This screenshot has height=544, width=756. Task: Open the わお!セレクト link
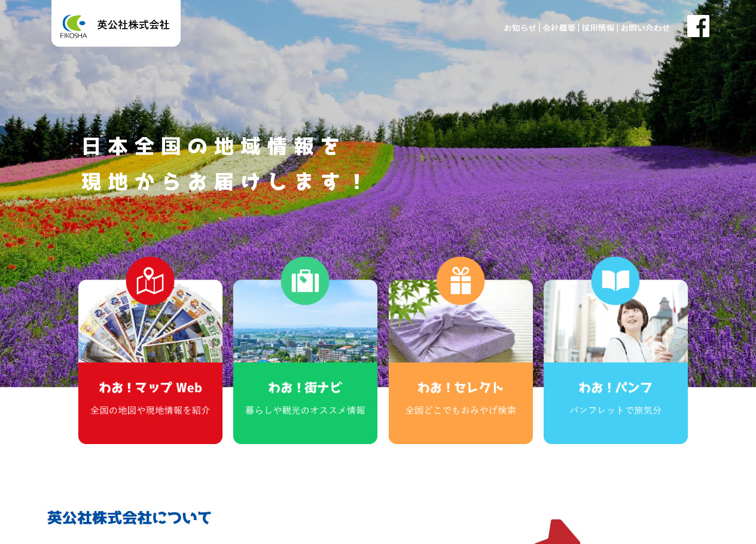(461, 388)
